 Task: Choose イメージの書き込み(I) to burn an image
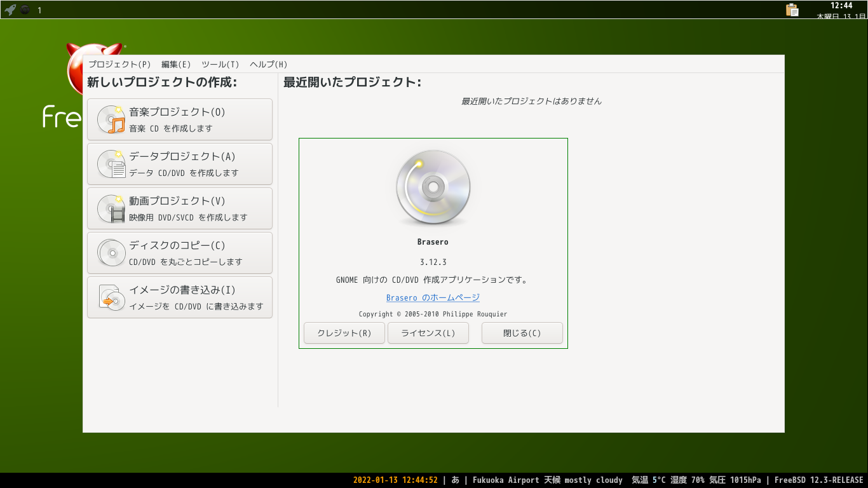click(x=180, y=297)
